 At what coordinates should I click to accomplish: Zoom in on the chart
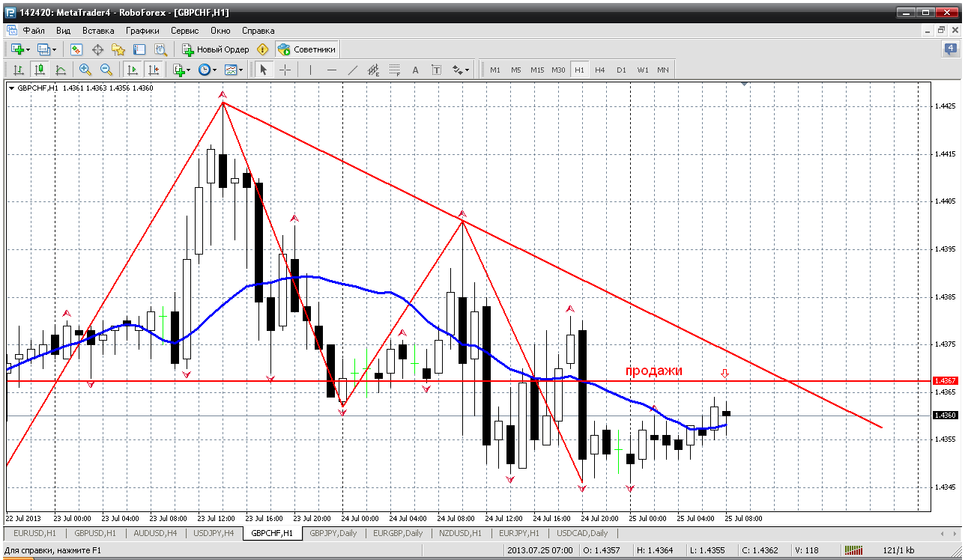85,70
